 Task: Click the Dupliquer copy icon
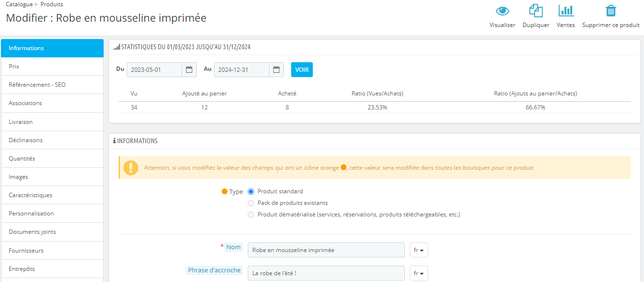pos(536,11)
